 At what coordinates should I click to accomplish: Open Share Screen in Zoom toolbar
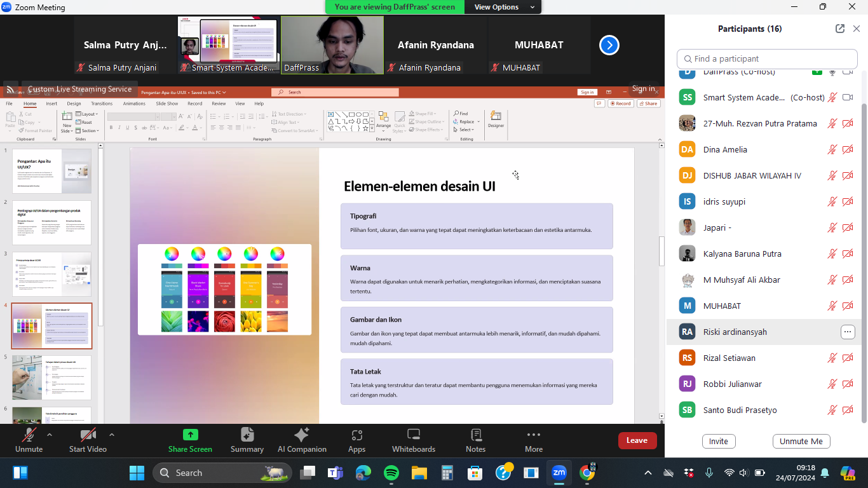pyautogui.click(x=190, y=441)
